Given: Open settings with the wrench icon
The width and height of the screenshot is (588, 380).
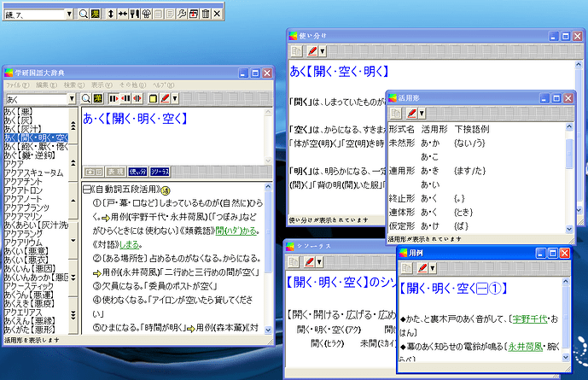Looking at the screenshot, I should click(x=182, y=14).
